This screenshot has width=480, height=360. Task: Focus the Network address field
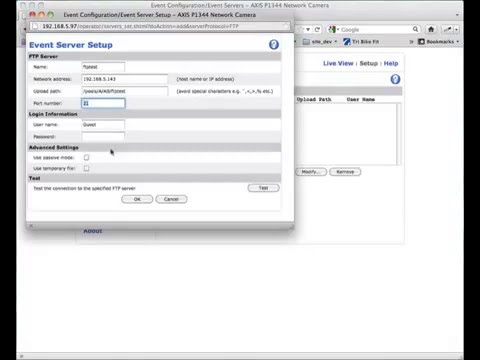[x=125, y=79]
